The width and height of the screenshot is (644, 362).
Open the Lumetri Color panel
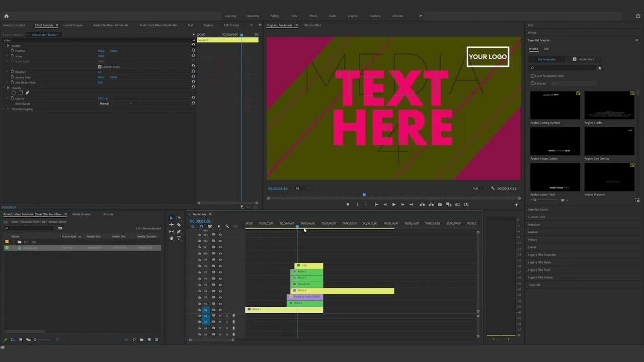pyautogui.click(x=536, y=217)
